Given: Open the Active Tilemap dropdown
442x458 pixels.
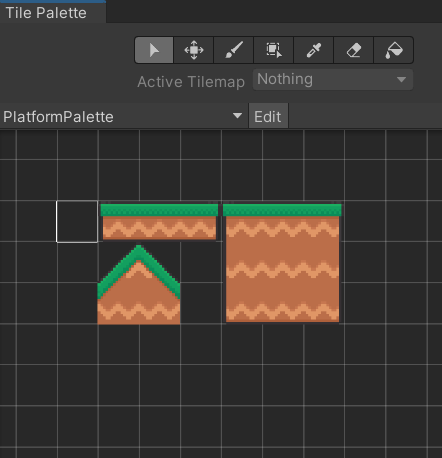Looking at the screenshot, I should pyautogui.click(x=333, y=80).
